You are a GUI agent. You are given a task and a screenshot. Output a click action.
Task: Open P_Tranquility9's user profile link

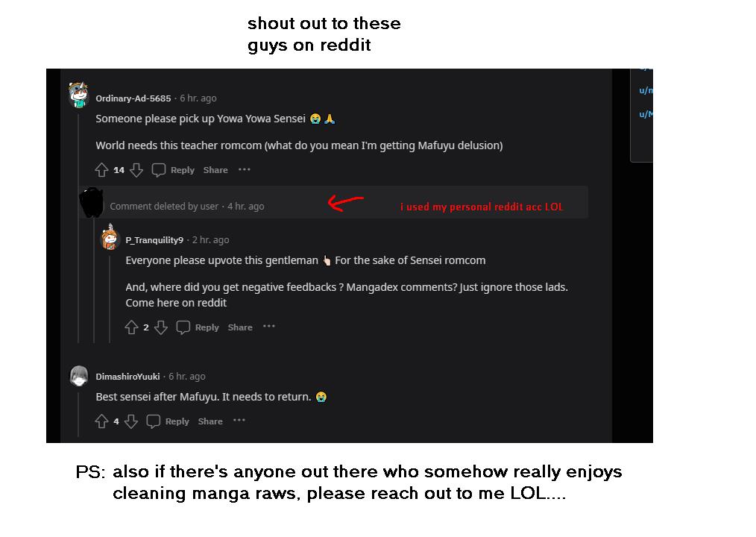tap(154, 240)
